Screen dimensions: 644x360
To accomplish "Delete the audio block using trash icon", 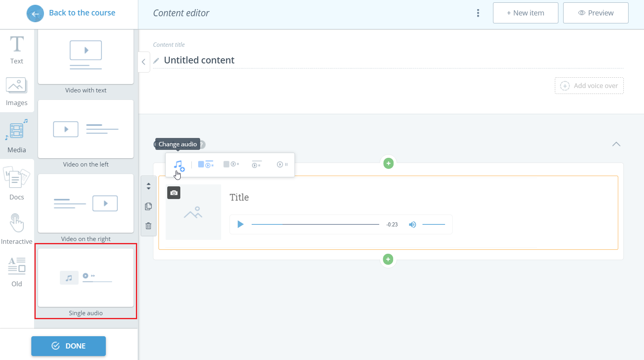I will tap(149, 226).
